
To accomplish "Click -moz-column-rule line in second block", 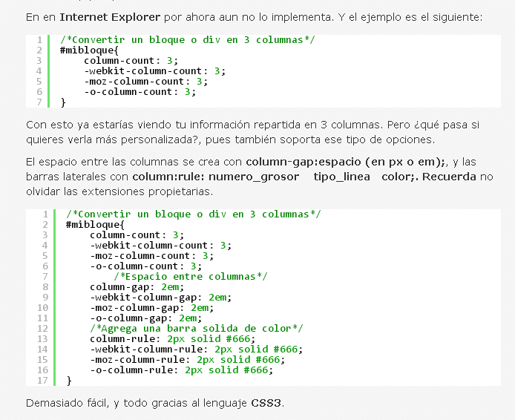I will coord(188,360).
